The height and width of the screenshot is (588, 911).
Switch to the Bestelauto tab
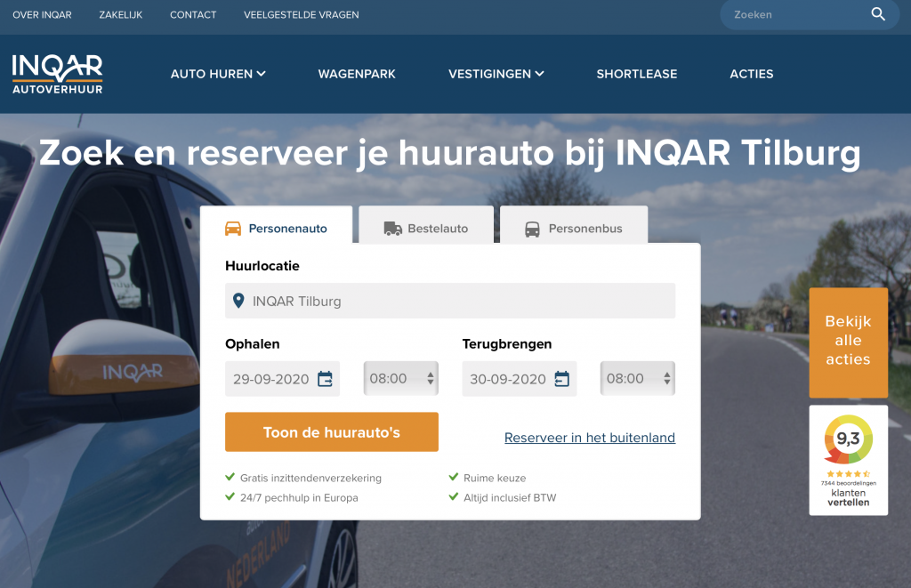pyautogui.click(x=426, y=225)
